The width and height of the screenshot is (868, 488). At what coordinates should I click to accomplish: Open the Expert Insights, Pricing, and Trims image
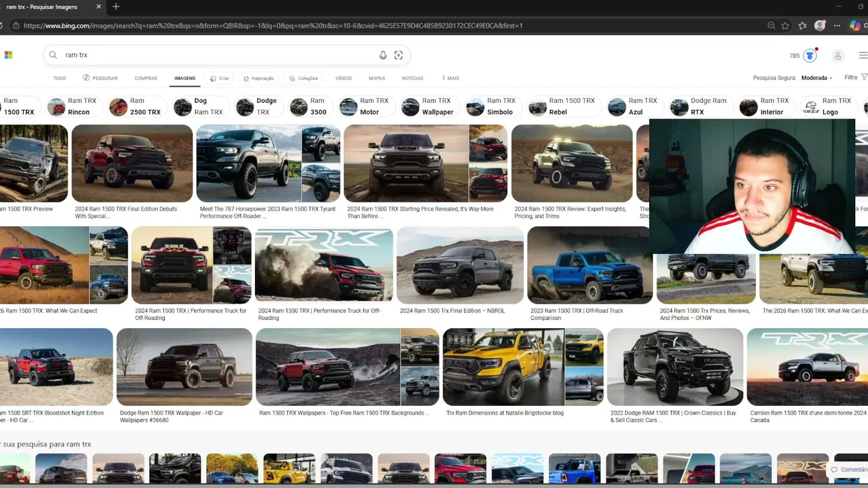[x=572, y=163]
